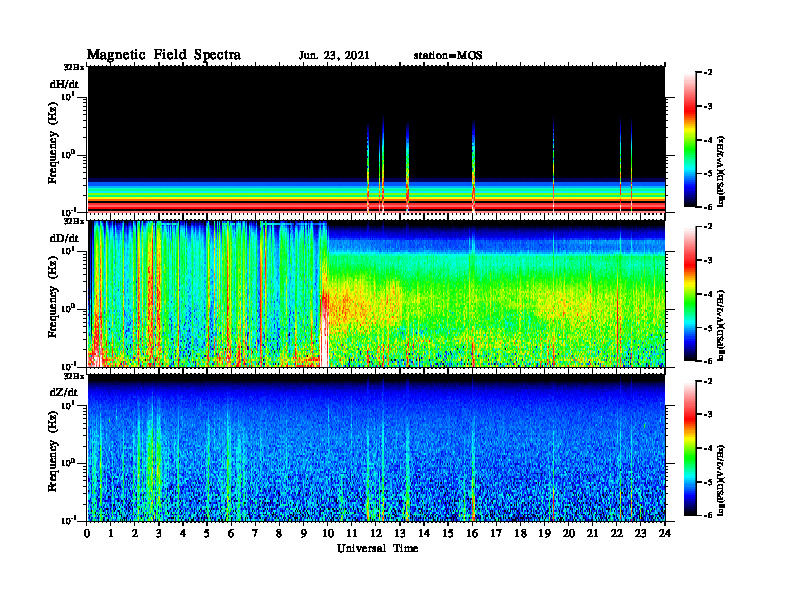Select the "dD/dt" panel label
The image size is (792, 612).
(x=64, y=238)
